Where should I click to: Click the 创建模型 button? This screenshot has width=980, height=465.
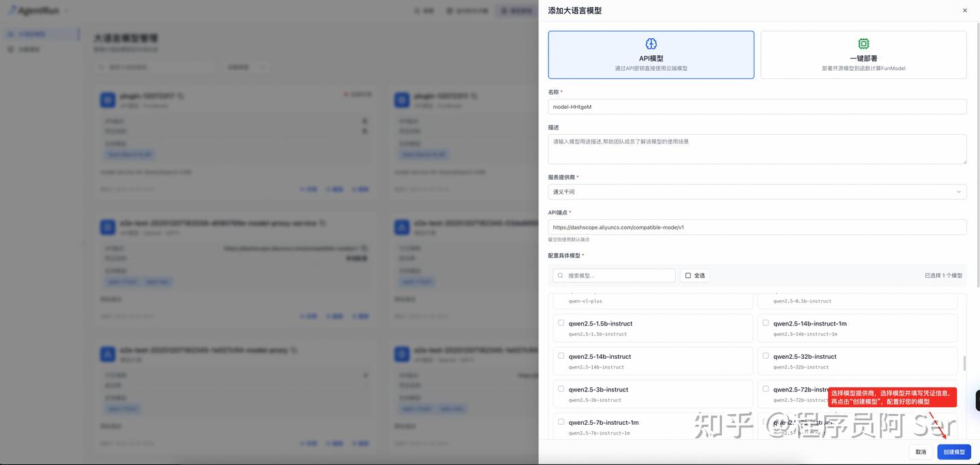click(954, 452)
